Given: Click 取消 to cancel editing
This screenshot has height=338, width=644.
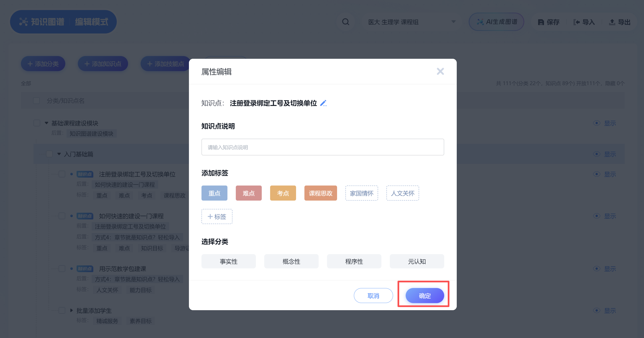Looking at the screenshot, I should [373, 296].
